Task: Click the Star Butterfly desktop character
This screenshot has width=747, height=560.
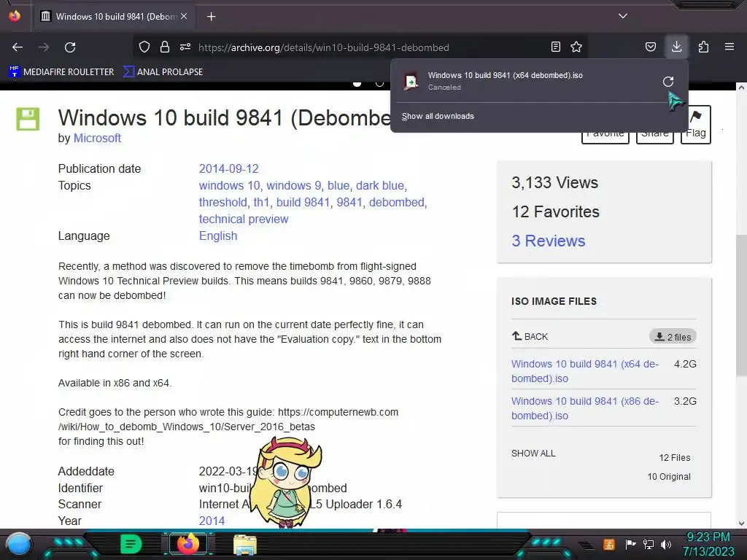Action: [x=286, y=481]
